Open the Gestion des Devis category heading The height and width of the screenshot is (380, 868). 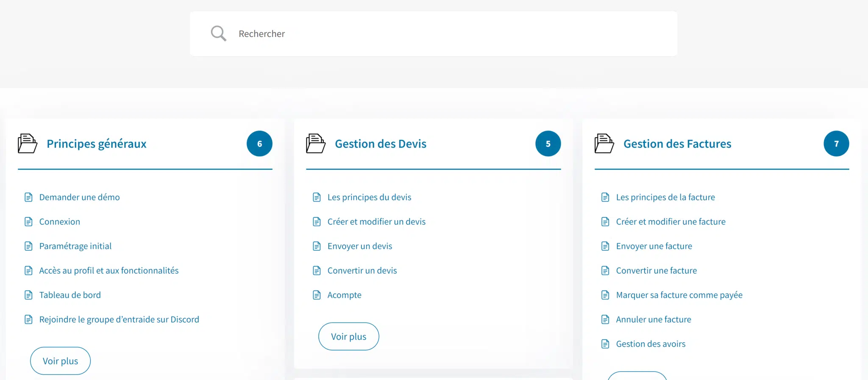click(x=381, y=144)
